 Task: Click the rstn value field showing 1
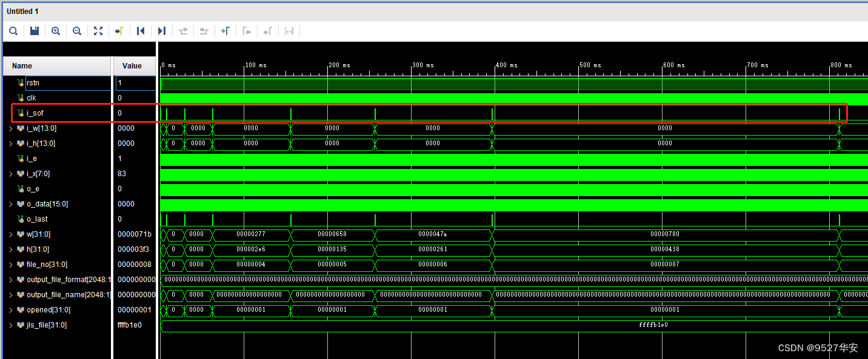click(135, 83)
